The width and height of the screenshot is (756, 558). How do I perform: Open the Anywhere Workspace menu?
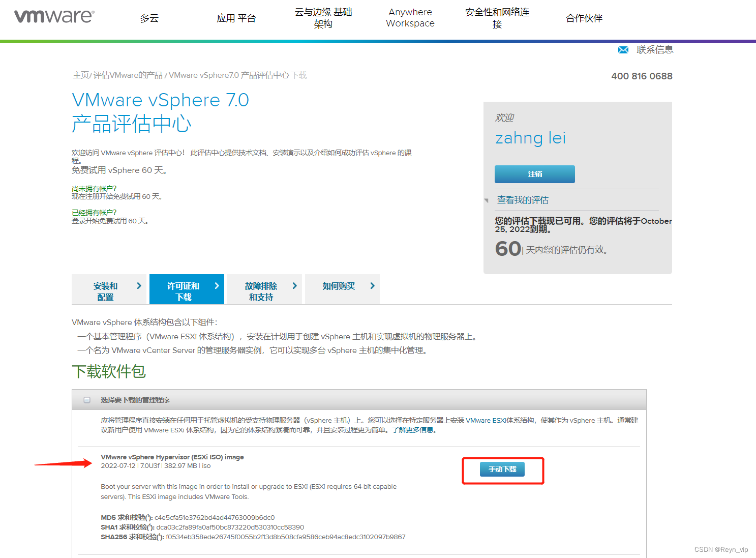tap(410, 18)
